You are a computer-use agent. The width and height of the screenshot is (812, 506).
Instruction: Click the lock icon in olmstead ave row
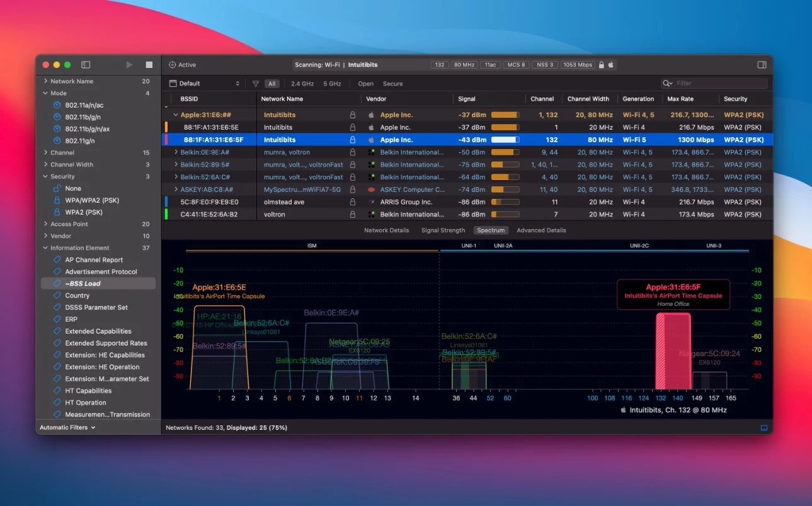pos(352,202)
